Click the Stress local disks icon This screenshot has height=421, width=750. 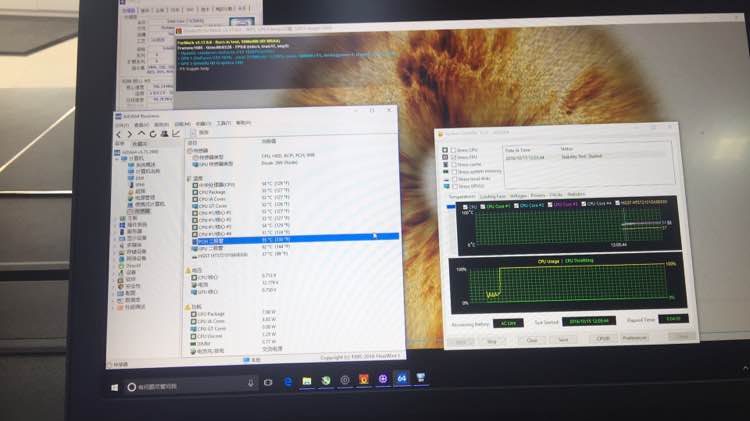tap(446, 179)
